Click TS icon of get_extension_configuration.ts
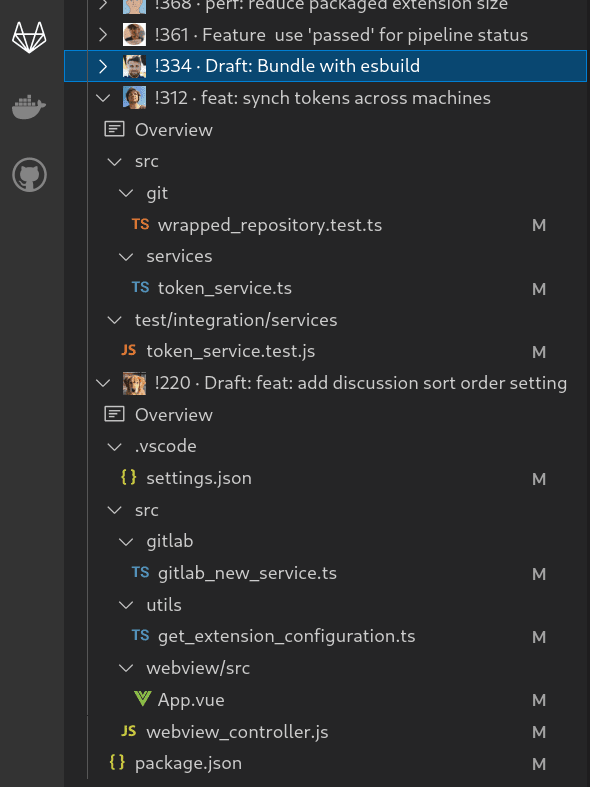 click(140, 636)
